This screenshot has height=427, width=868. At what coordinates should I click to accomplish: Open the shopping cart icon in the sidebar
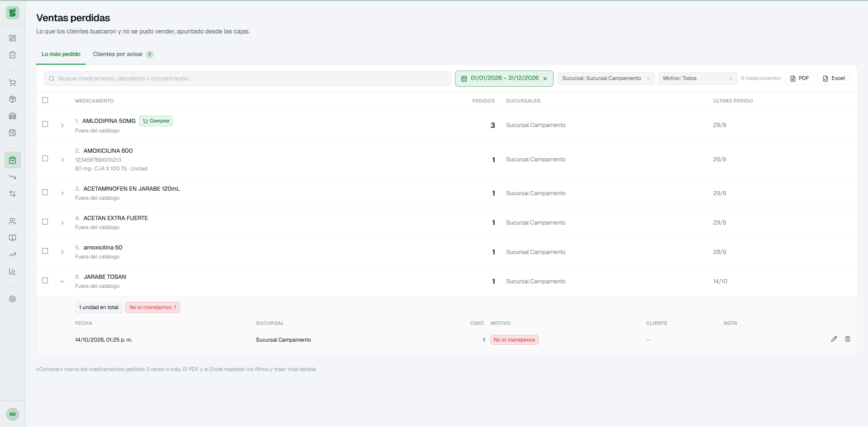click(x=13, y=83)
